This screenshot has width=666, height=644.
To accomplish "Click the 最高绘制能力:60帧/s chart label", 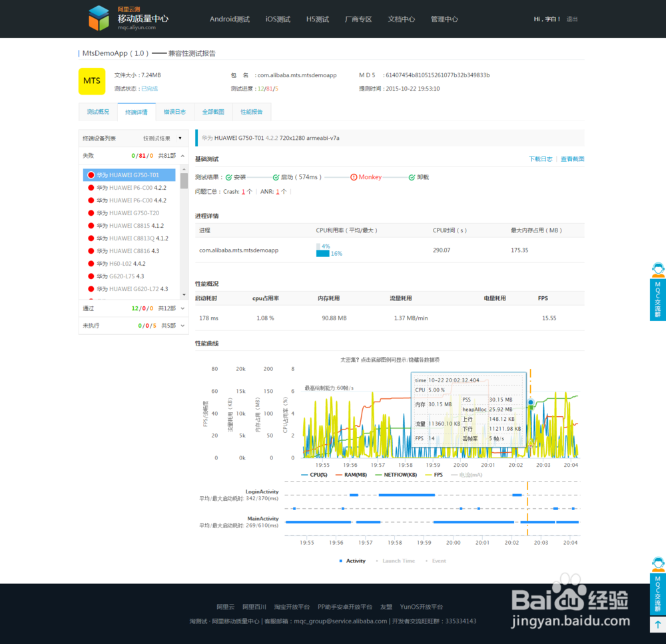I will pos(329,388).
